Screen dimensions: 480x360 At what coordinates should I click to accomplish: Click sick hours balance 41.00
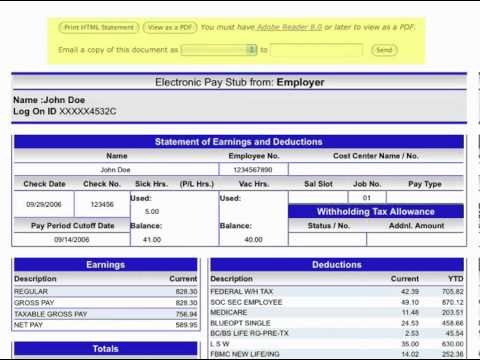pyautogui.click(x=152, y=239)
